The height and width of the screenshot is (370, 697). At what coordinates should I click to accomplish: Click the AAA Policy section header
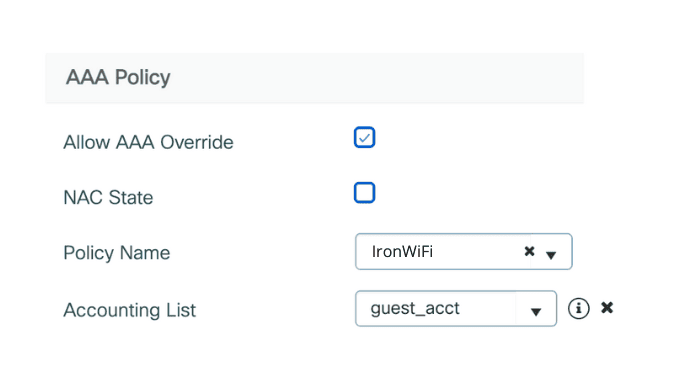(118, 77)
